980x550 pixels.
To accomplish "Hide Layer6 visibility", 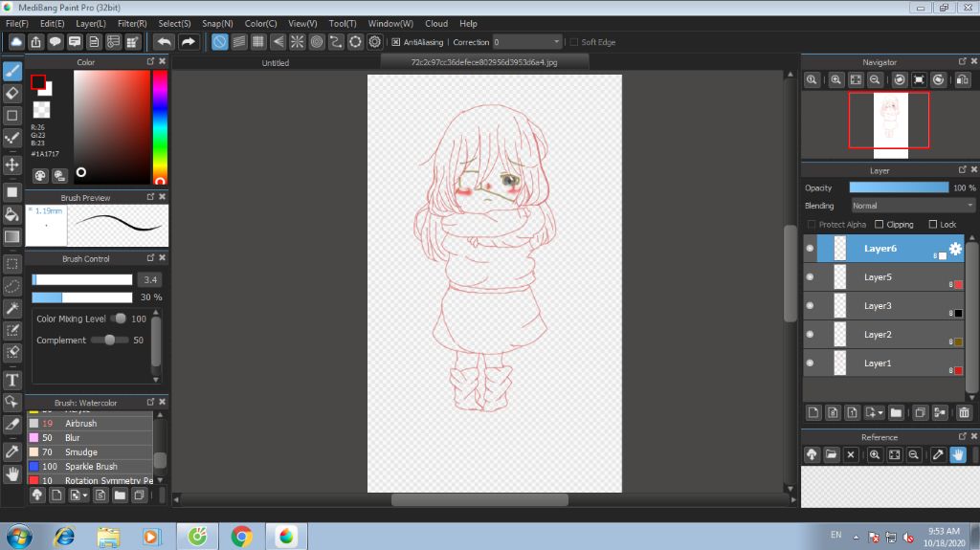I will (x=810, y=248).
